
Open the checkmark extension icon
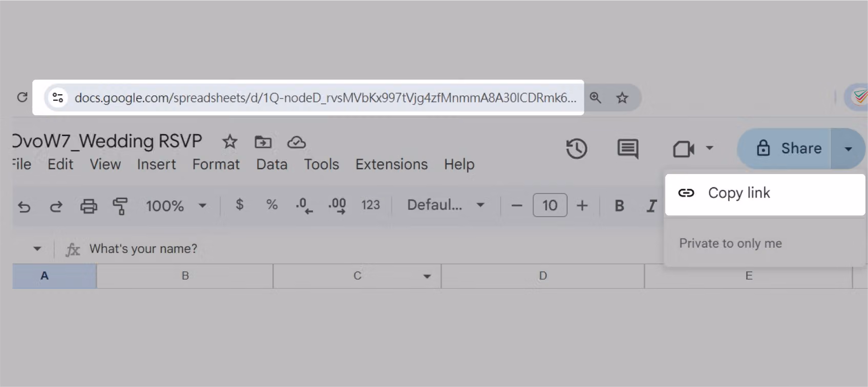[860, 96]
